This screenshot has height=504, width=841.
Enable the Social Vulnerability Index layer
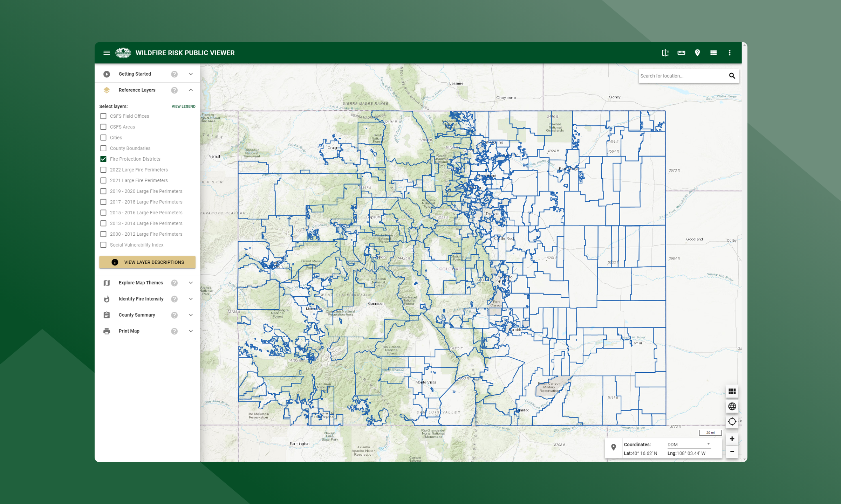pos(103,245)
